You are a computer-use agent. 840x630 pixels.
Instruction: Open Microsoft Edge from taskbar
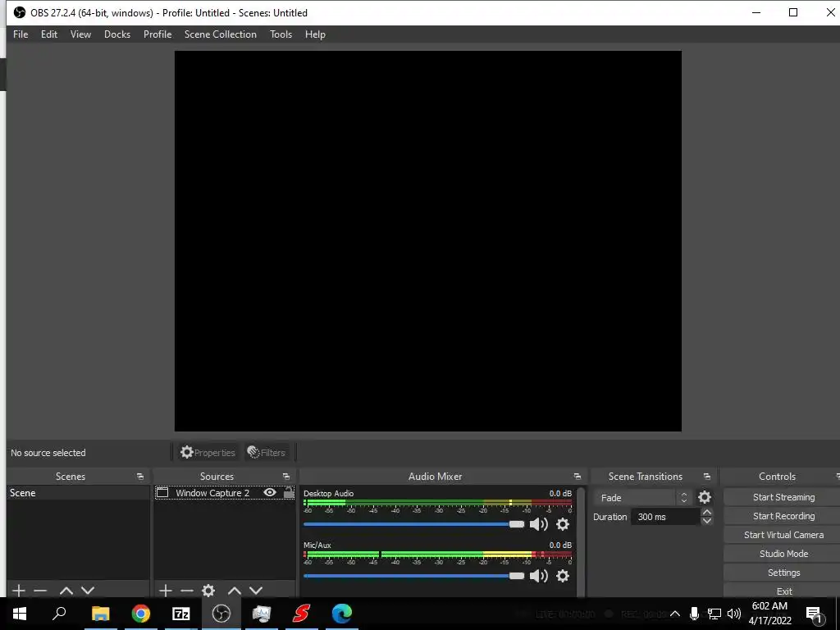tap(341, 614)
